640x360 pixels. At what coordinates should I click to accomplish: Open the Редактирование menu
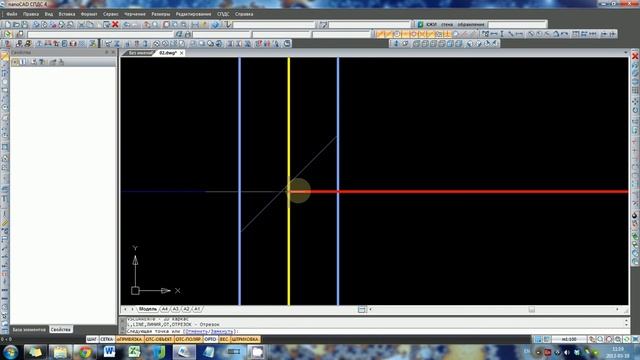tap(193, 14)
